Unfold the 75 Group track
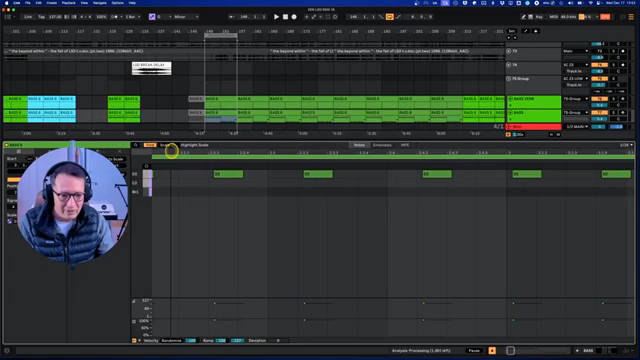The width and height of the screenshot is (640, 360). pos(509,78)
